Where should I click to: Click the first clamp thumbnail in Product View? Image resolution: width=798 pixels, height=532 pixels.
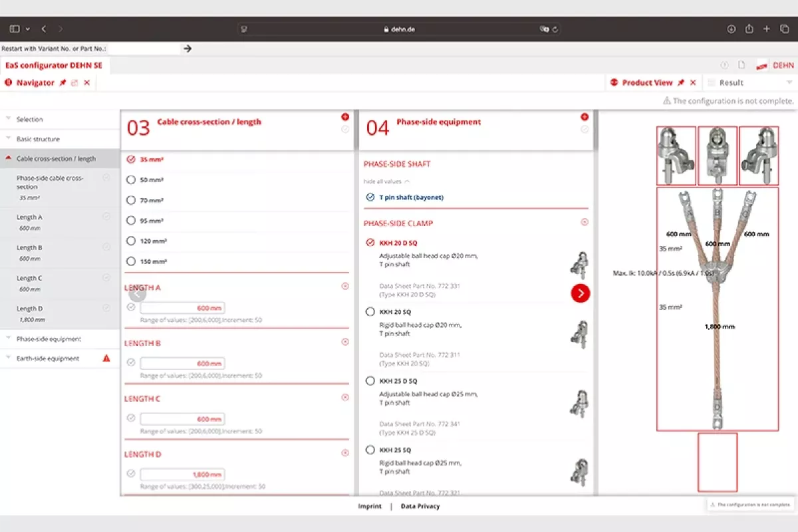(x=676, y=156)
